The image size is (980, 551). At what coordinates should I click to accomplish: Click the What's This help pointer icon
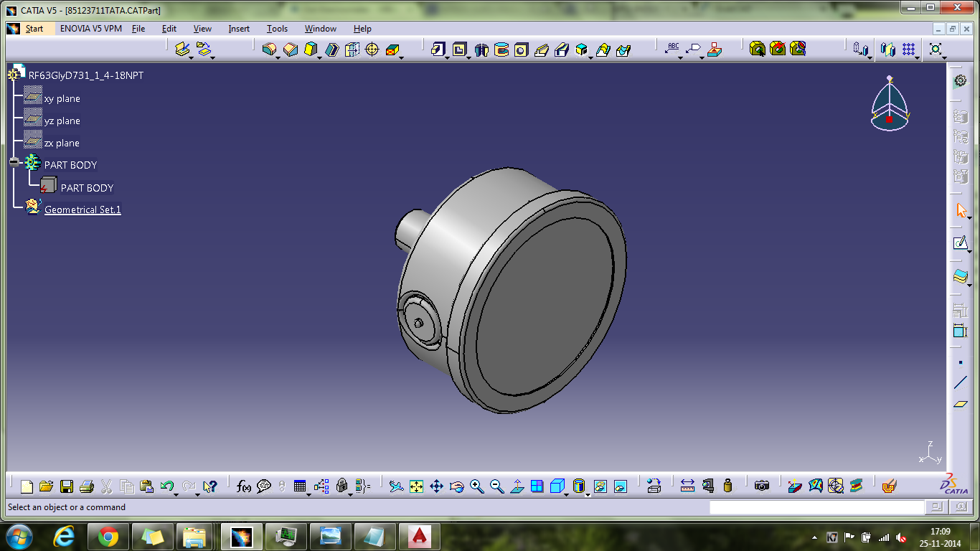[209, 486]
